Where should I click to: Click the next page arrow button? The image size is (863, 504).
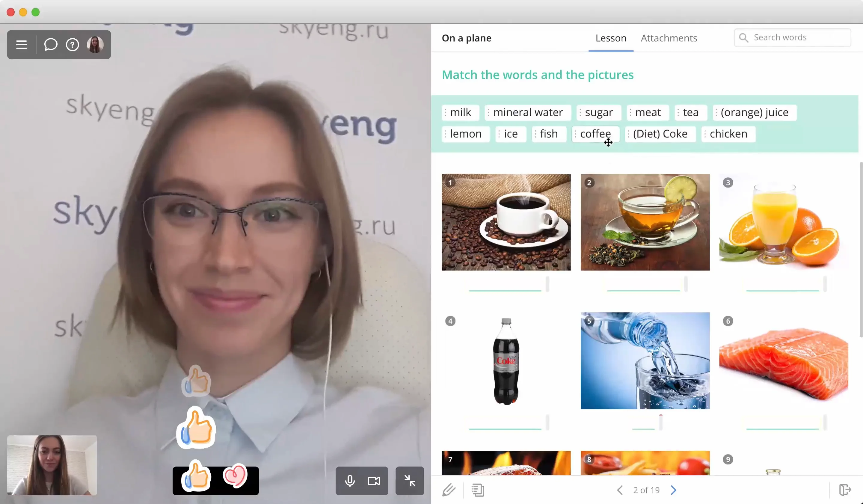pos(674,490)
